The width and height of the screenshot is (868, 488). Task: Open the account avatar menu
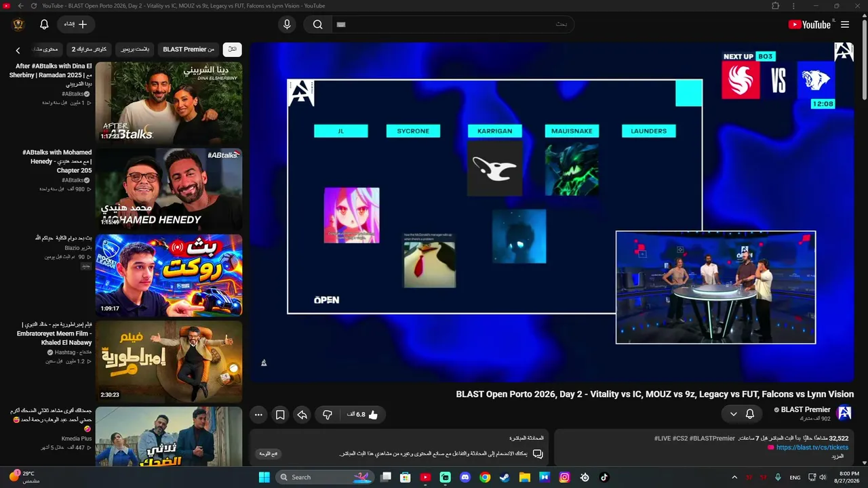click(18, 24)
